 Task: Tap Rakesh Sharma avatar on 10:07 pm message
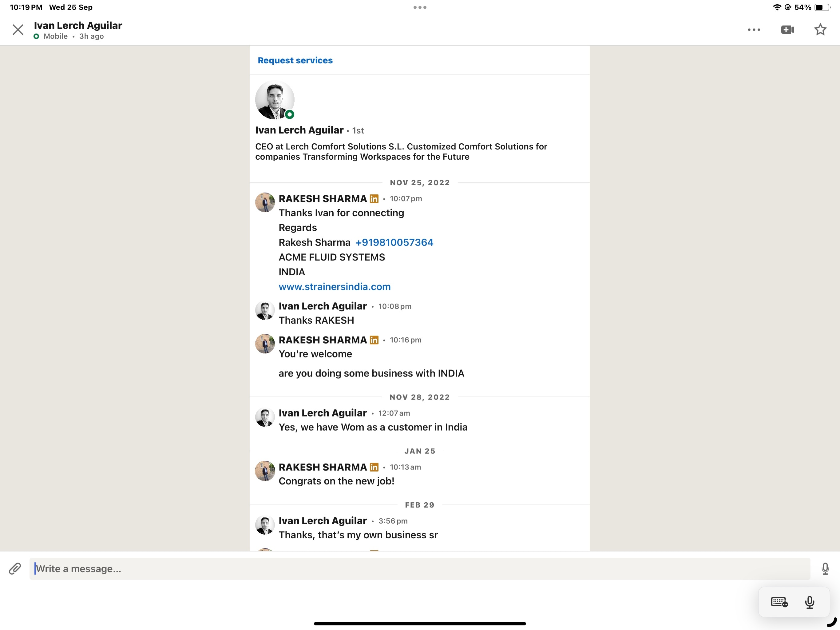265,202
